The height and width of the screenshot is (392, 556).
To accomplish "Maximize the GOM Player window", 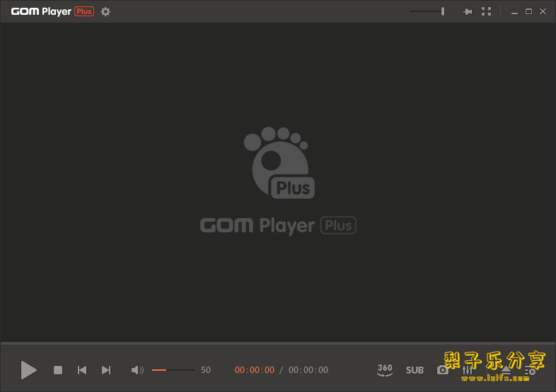I will 528,11.
